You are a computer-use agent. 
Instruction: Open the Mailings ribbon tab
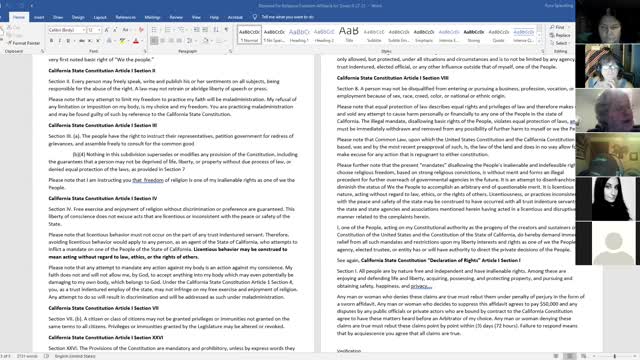coord(152,17)
